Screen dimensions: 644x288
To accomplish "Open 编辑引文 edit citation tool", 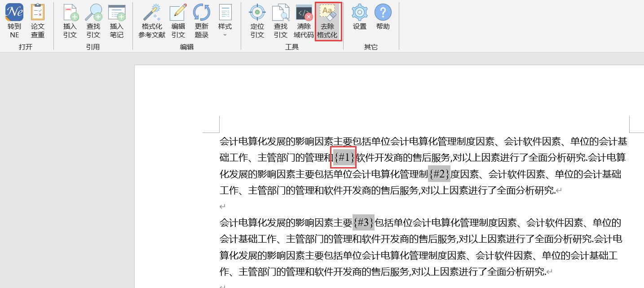I will [x=178, y=21].
